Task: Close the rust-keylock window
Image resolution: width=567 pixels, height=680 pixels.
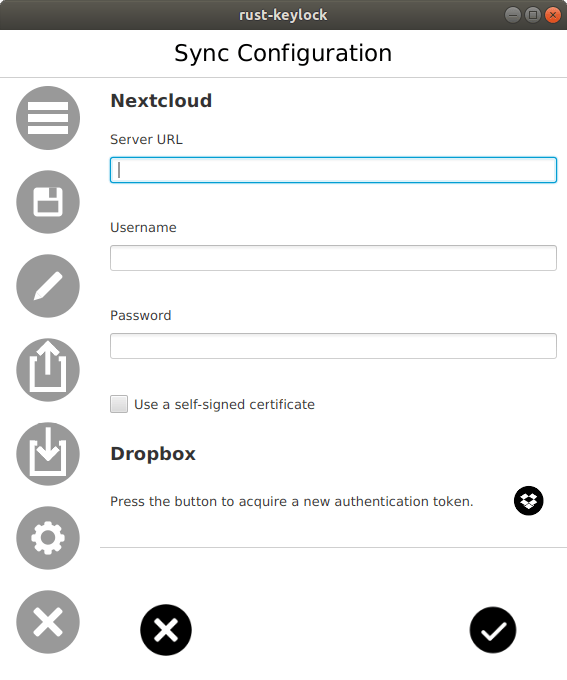Action: pyautogui.click(x=553, y=15)
